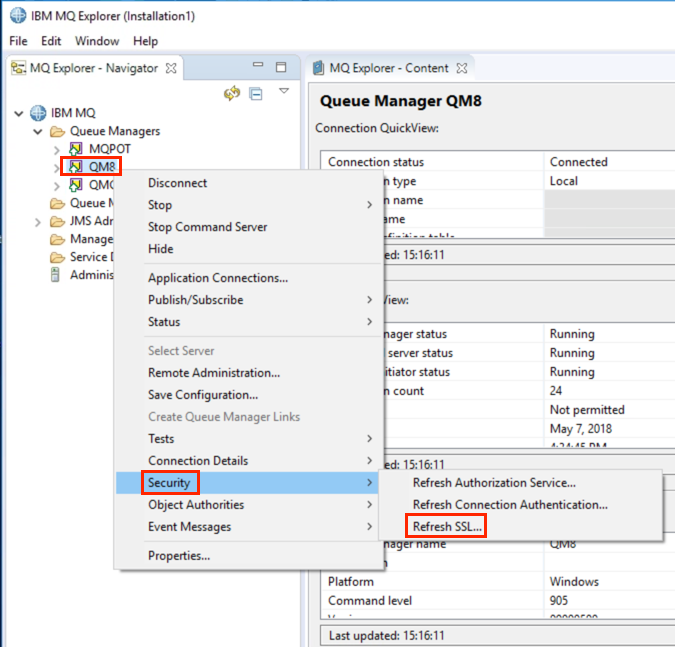Image resolution: width=675 pixels, height=647 pixels.
Task: Click the Windows platform value
Action: pyautogui.click(x=574, y=582)
